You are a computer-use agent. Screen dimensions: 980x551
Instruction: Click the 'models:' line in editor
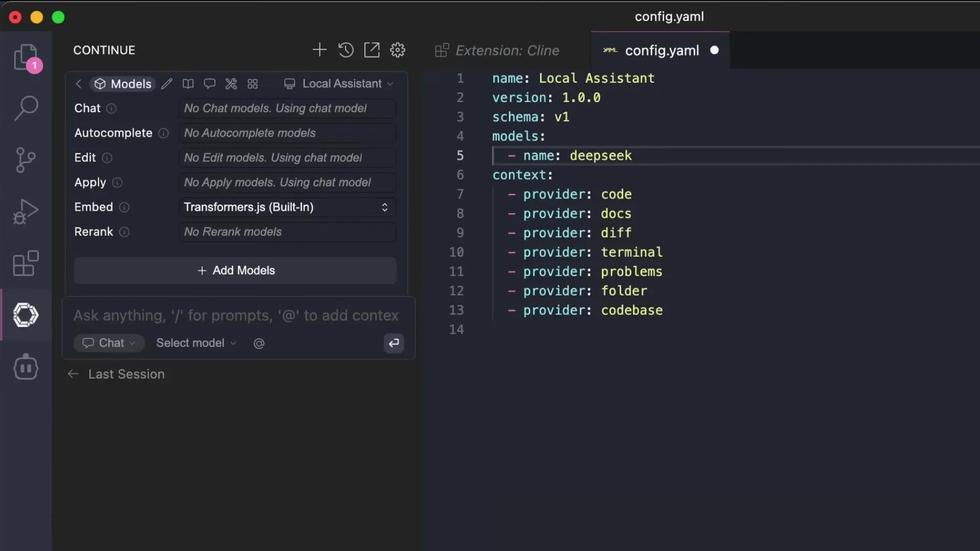519,136
